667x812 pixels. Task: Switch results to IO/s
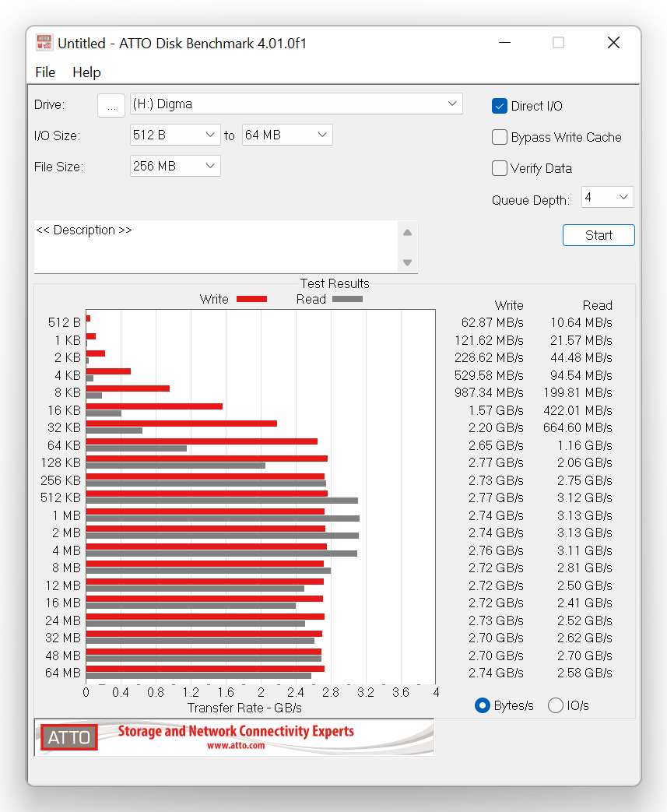click(x=556, y=705)
